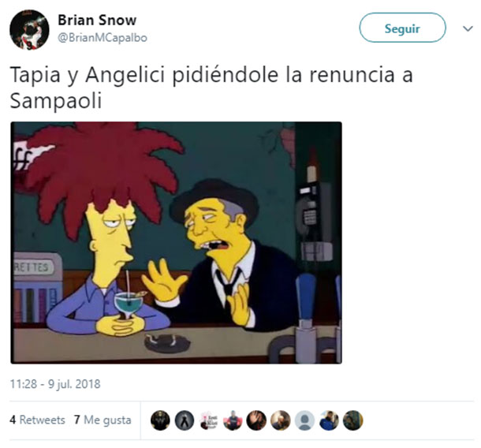
Task: Select the liker avatar wearing a blue jacket
Action: point(329,420)
